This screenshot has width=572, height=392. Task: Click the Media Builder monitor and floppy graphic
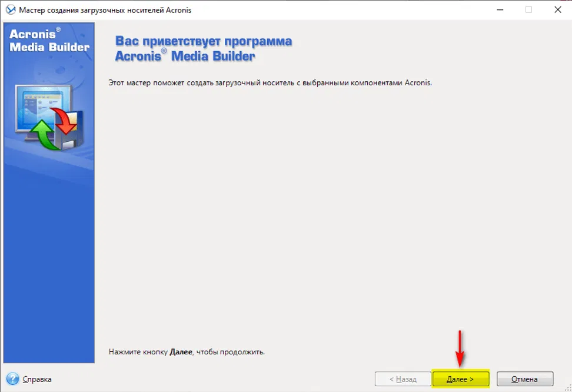tap(49, 117)
